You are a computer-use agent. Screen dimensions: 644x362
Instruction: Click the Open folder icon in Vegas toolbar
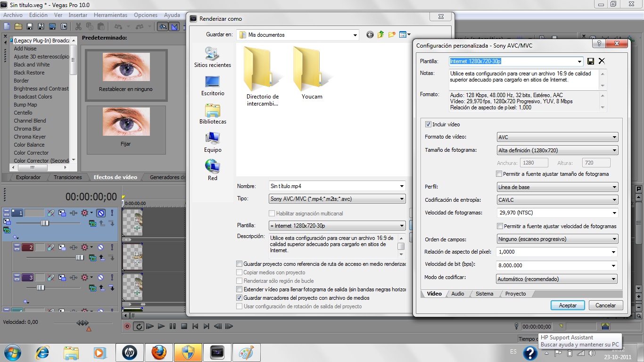(x=18, y=26)
